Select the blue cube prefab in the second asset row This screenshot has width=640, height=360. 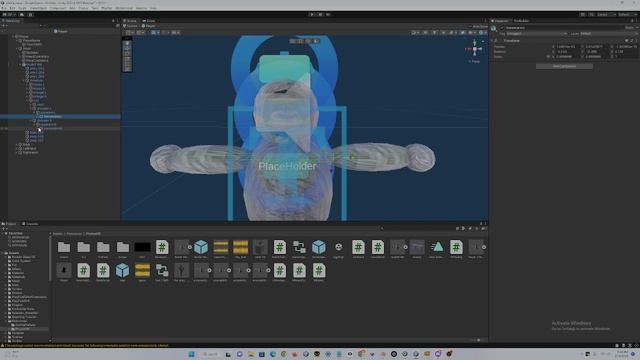[122, 271]
